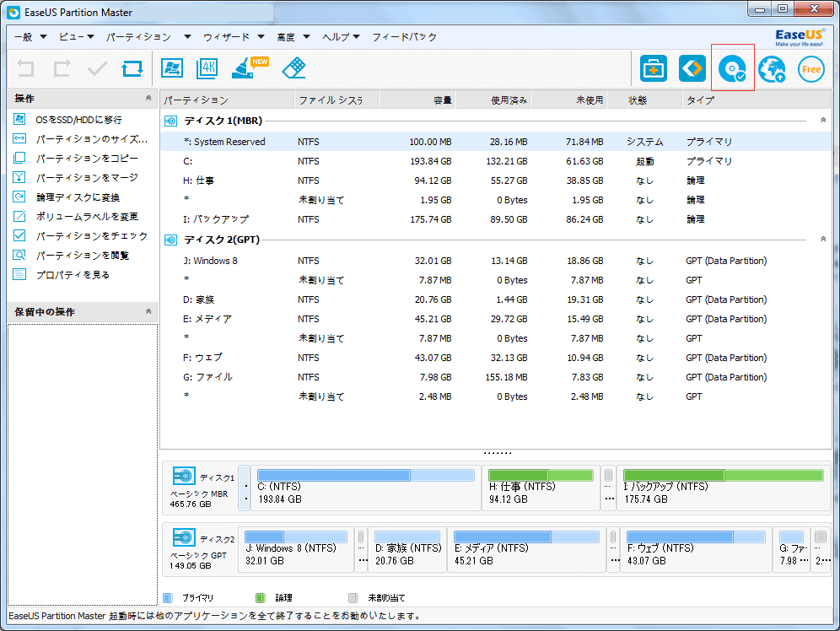840x631 pixels.
Task: Select the J: Windows 8 block in disk map
Action: [x=296, y=549]
